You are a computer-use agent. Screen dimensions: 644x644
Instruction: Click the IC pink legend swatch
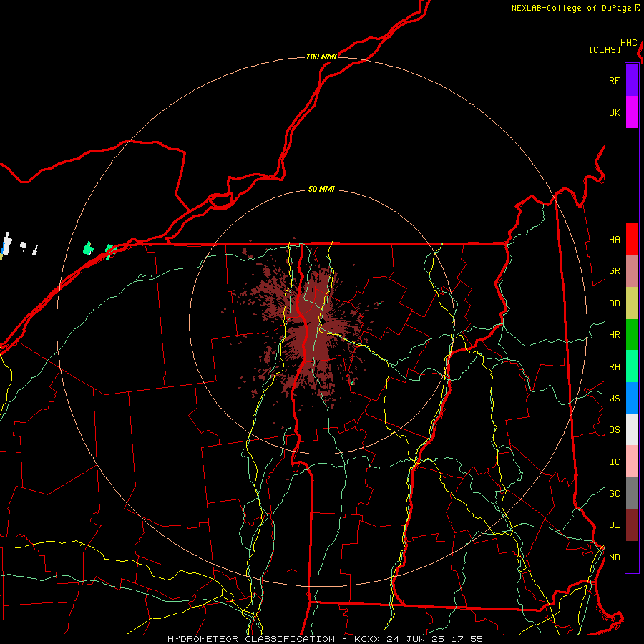632,462
